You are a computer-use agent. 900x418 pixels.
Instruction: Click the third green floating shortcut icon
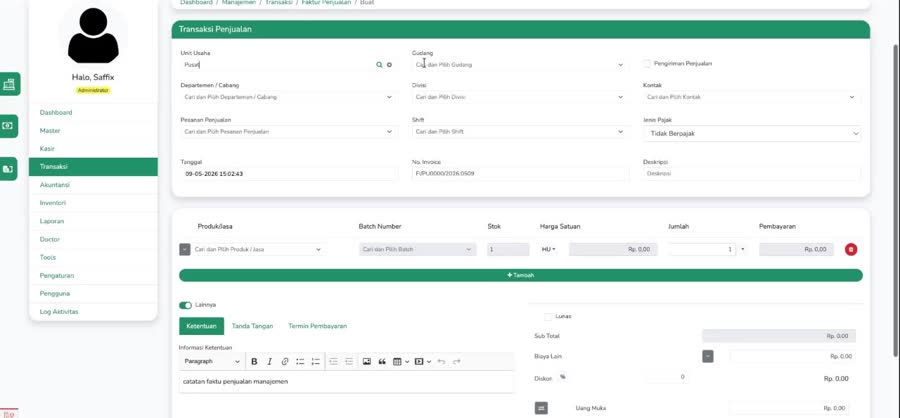(9, 169)
